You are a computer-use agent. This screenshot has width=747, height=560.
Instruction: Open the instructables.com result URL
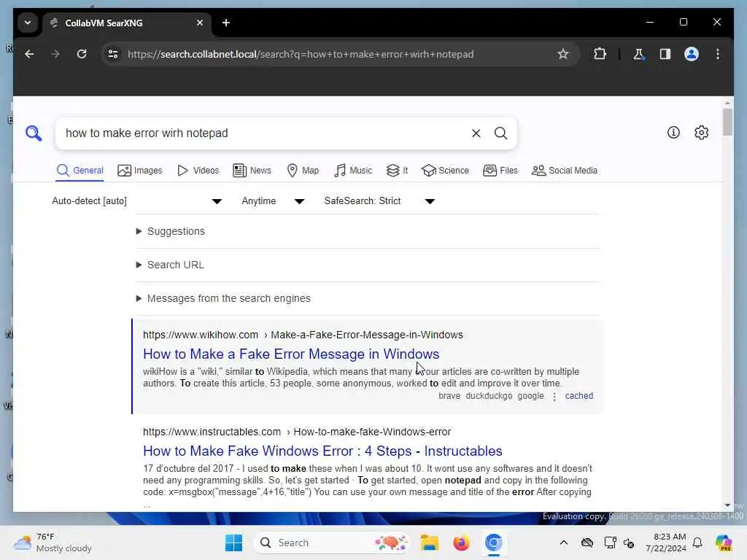(x=297, y=432)
